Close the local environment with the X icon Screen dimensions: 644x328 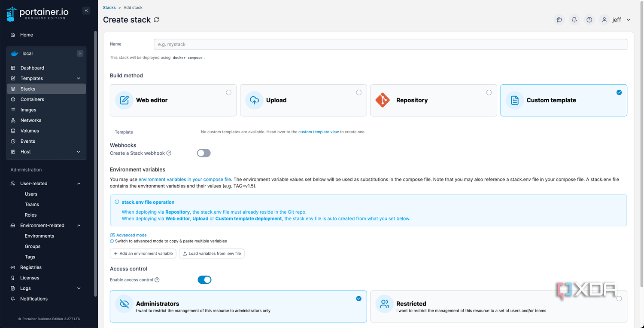80,54
